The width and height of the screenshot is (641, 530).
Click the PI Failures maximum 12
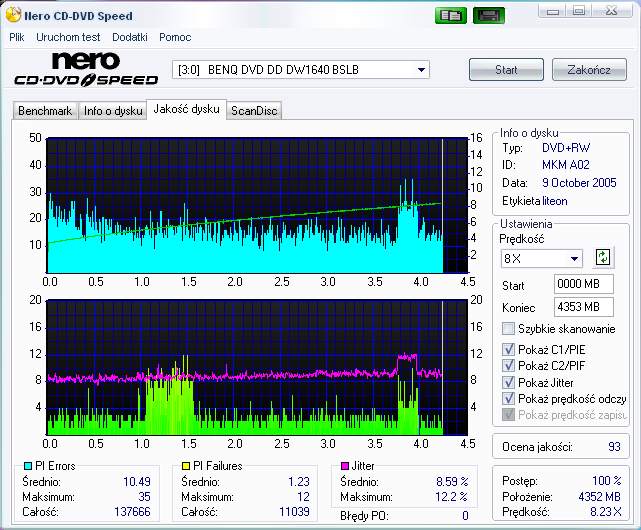pyautogui.click(x=303, y=496)
